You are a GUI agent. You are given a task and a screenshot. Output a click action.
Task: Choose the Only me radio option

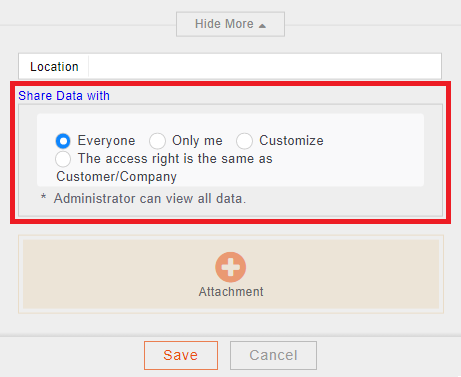157,141
